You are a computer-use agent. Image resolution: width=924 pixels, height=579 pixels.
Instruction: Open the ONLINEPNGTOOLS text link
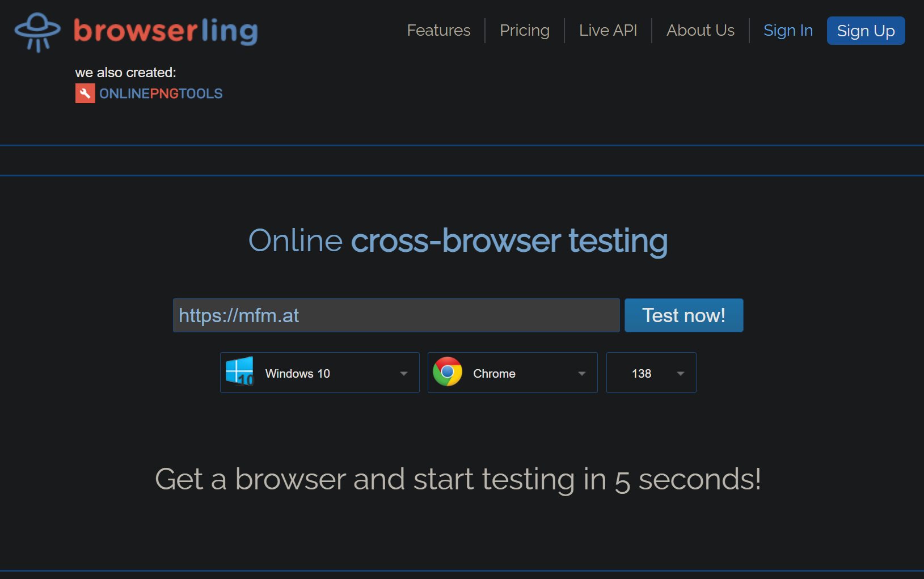pos(161,94)
